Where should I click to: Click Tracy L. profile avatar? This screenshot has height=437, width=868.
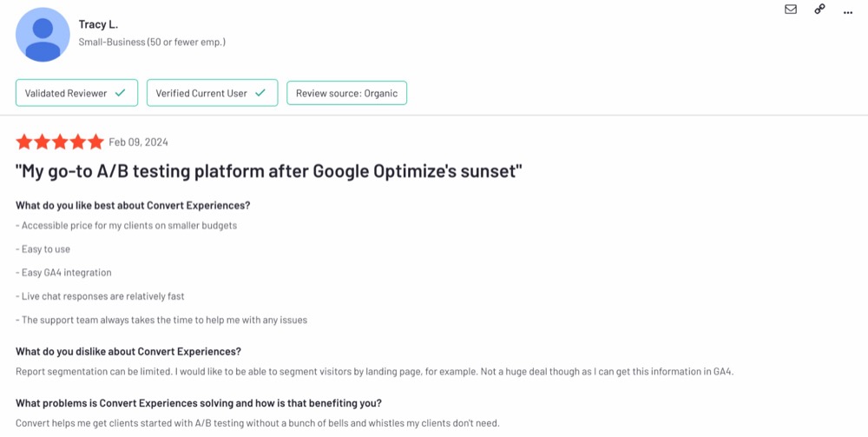point(43,35)
